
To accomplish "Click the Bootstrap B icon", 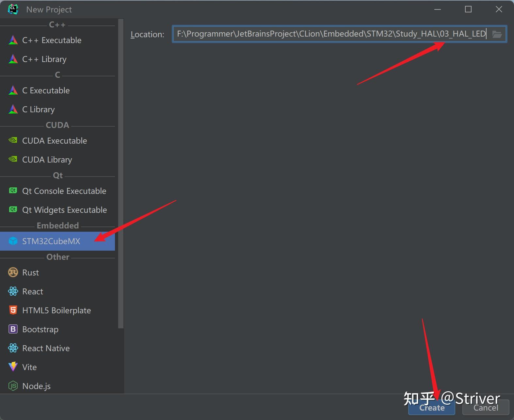I will [13, 329].
